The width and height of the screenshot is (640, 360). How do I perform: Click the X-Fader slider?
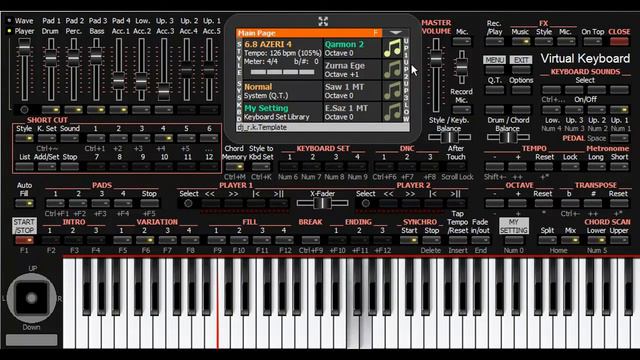pos(322,203)
